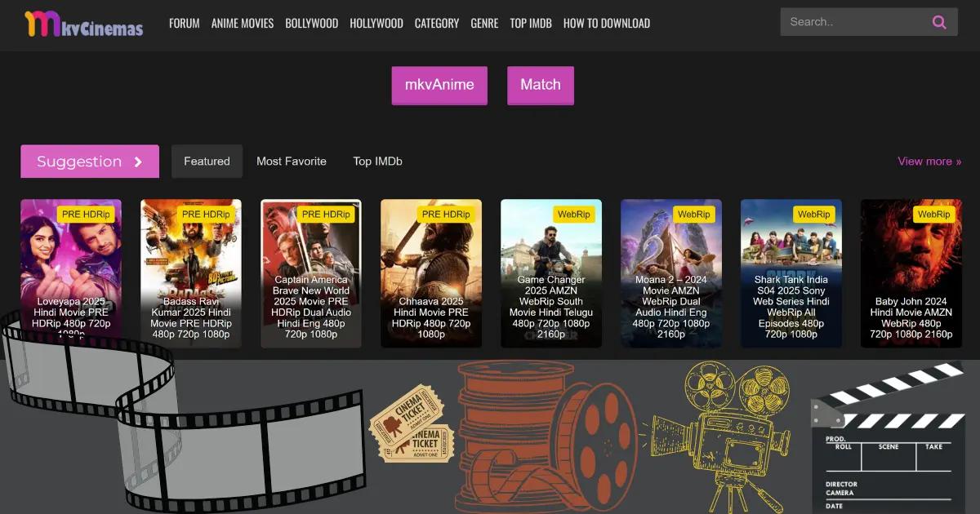Select the Featured tab
The width and height of the screenshot is (980, 514).
(x=207, y=162)
